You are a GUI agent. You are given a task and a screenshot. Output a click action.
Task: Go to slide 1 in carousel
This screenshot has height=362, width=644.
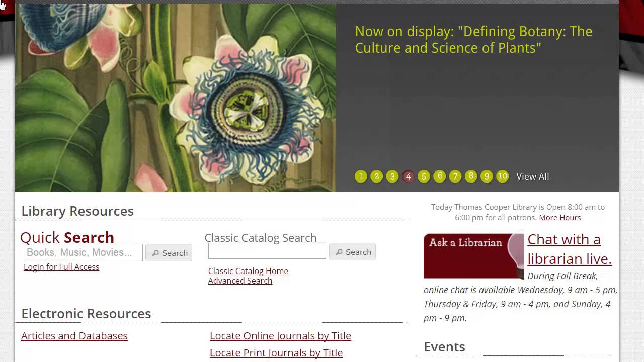pyautogui.click(x=361, y=176)
